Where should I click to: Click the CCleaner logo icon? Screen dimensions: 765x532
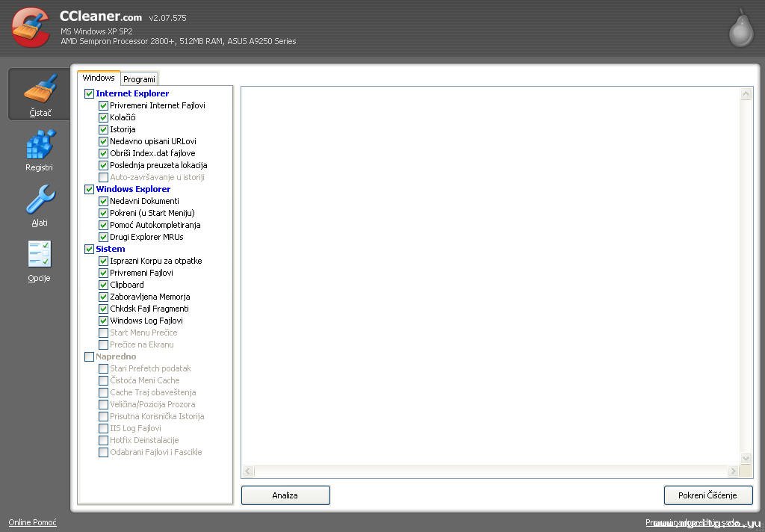pos(30,28)
